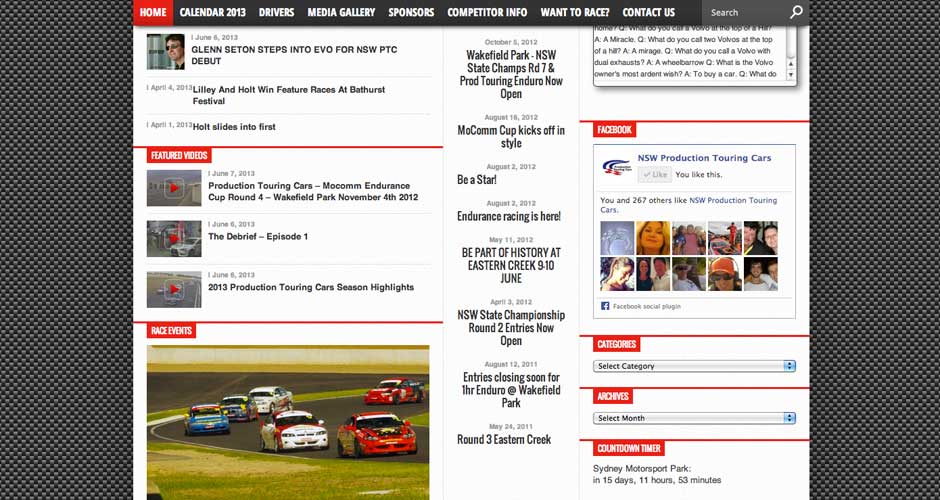Read 'Holt slides into first' article
940x500 pixels.
pyautogui.click(x=234, y=127)
